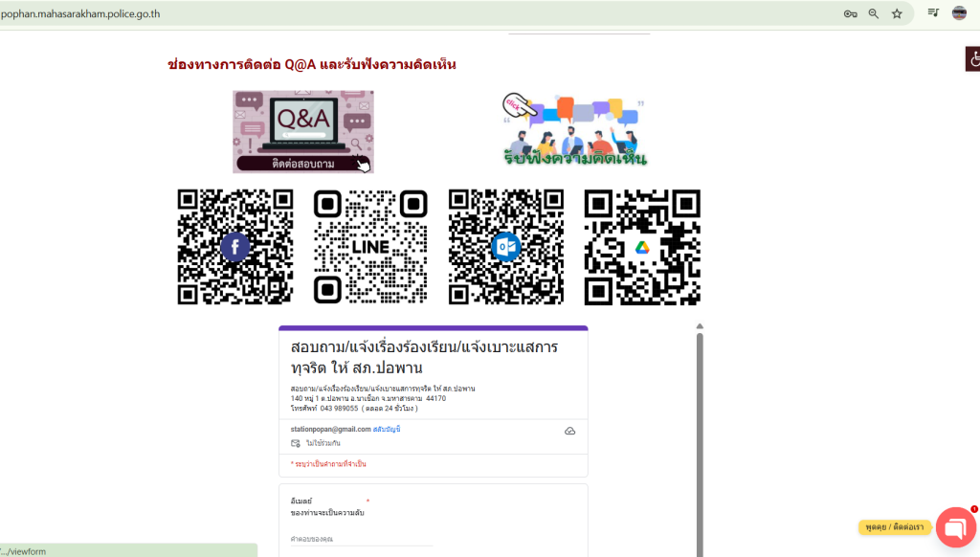Click the พูดคุย / ติดต่อเรา yellow label
The image size is (980, 557).
point(895,527)
